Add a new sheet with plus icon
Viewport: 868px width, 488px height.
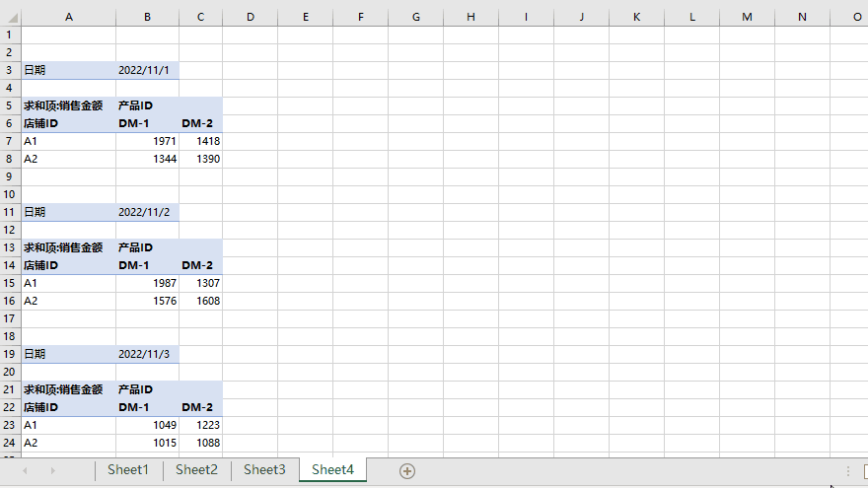[x=406, y=471]
